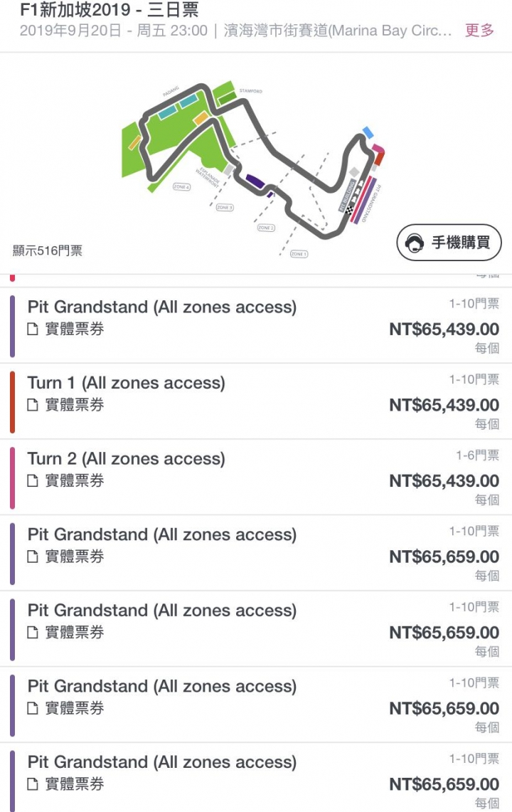This screenshot has width=512, height=812.
Task: Click the dark purple stand near Zone 3
Action: pyautogui.click(x=255, y=181)
